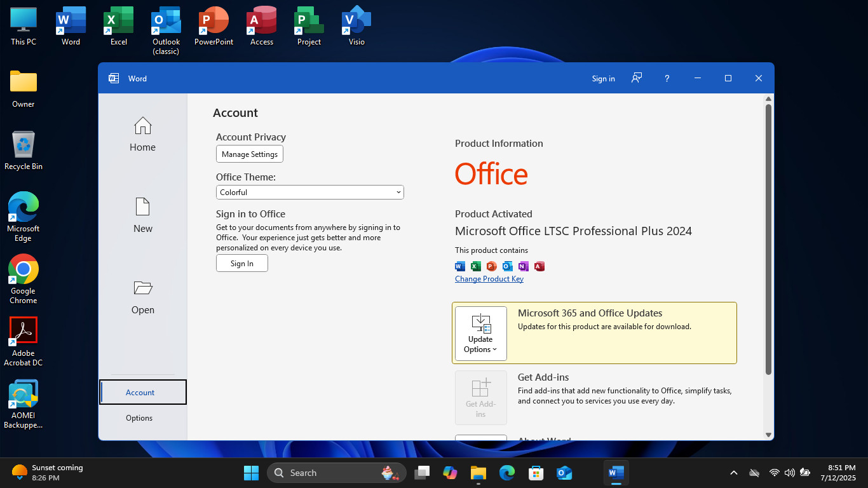Screen dimensions: 868x488
Task: Click the taskbar Search box
Action: click(336, 473)
